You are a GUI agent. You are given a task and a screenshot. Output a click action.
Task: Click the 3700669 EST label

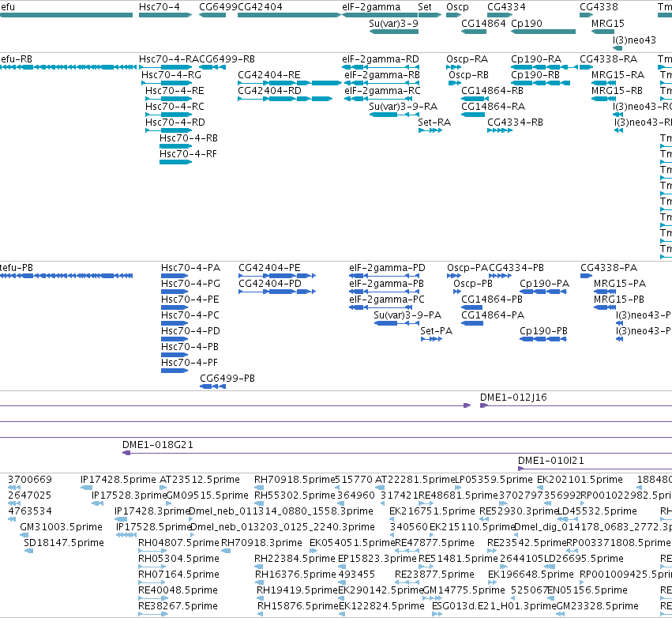coord(29,480)
